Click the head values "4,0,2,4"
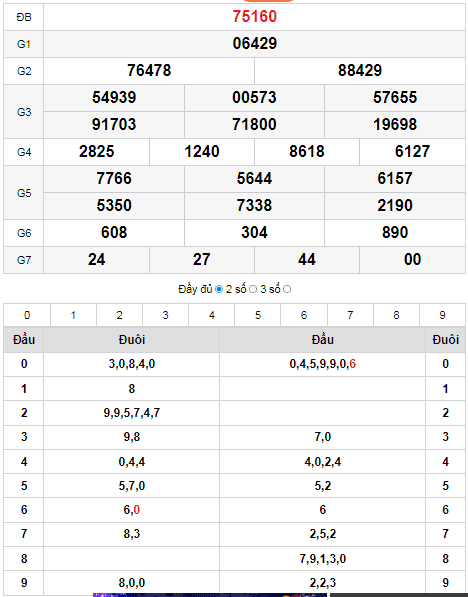468x597 pixels. click(323, 462)
